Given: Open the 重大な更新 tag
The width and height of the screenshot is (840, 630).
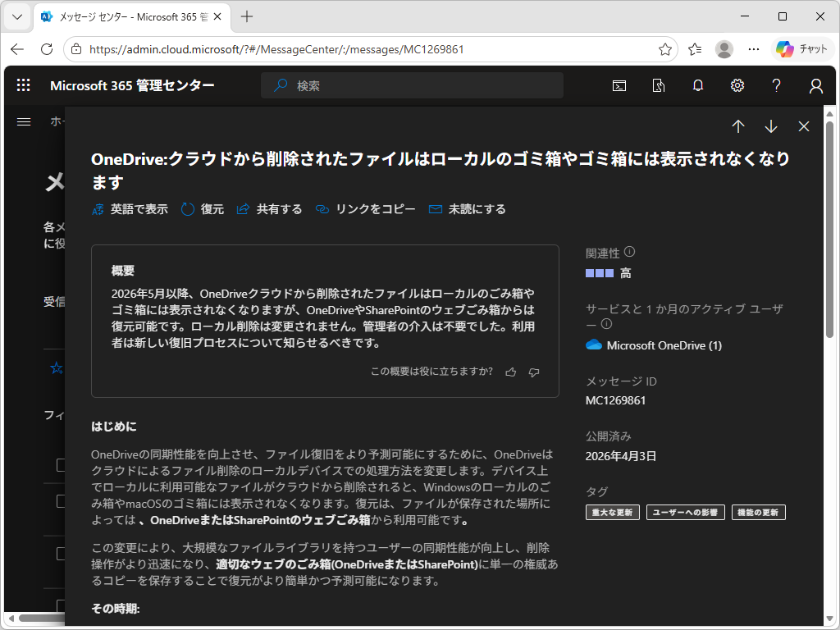Looking at the screenshot, I should click(612, 512).
